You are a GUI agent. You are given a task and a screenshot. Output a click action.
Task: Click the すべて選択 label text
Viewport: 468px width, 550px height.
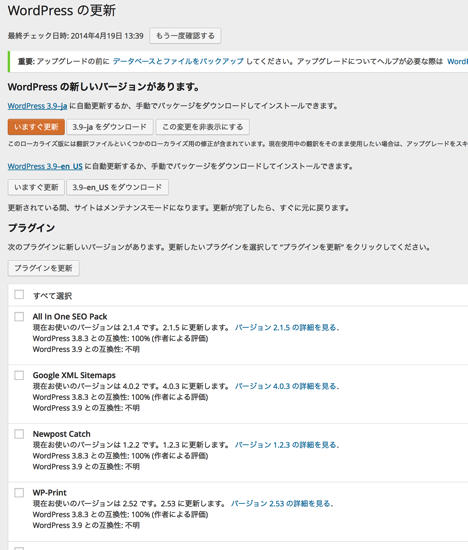coord(52,296)
